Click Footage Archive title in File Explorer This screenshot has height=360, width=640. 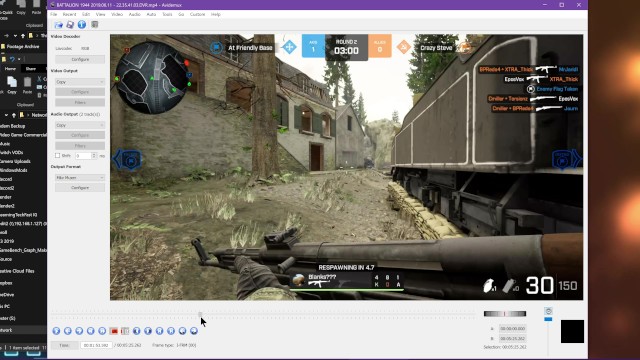pos(23,47)
